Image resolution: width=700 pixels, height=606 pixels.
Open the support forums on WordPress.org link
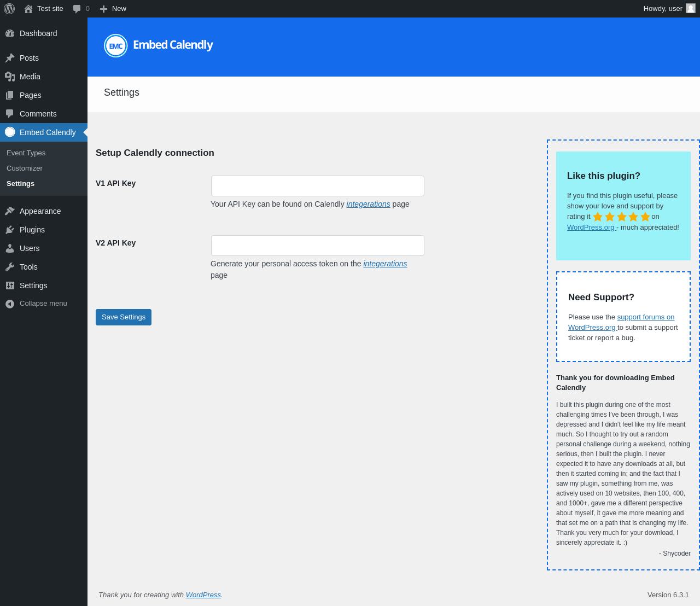(621, 322)
